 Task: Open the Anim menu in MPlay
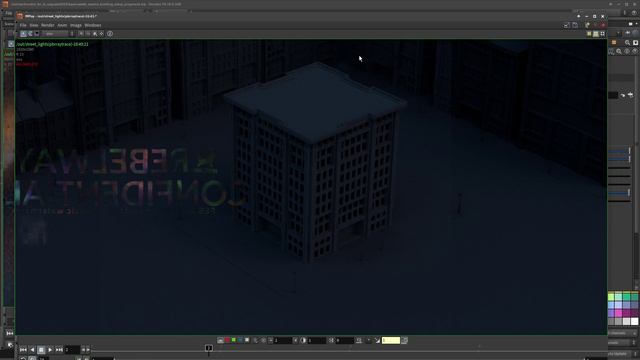(62, 25)
